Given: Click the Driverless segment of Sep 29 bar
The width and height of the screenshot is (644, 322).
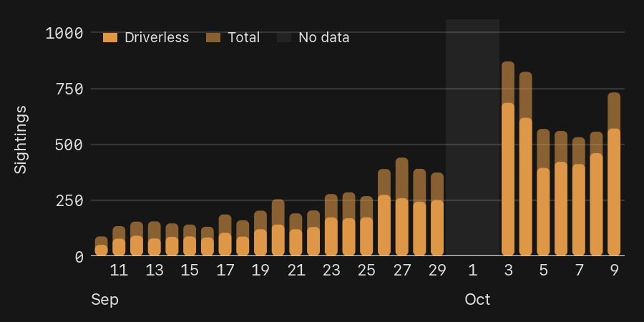Looking at the screenshot, I should (437, 228).
